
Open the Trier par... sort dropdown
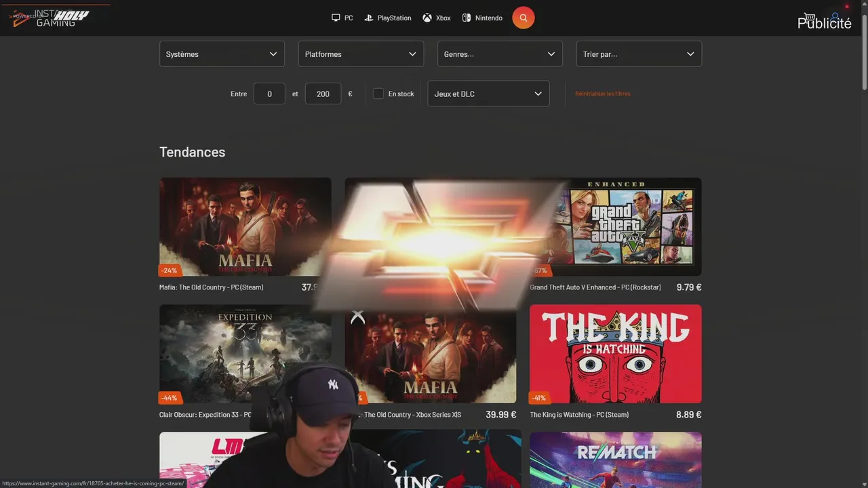click(639, 54)
